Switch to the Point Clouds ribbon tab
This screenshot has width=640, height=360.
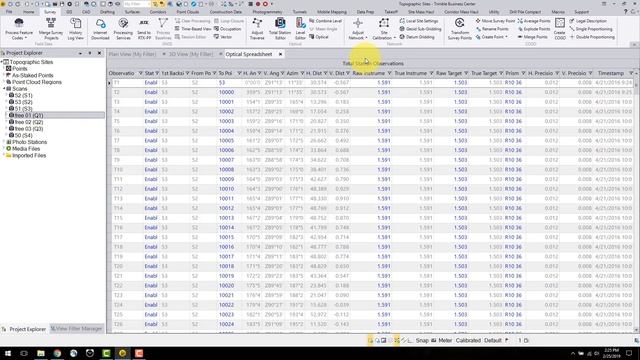188,12
